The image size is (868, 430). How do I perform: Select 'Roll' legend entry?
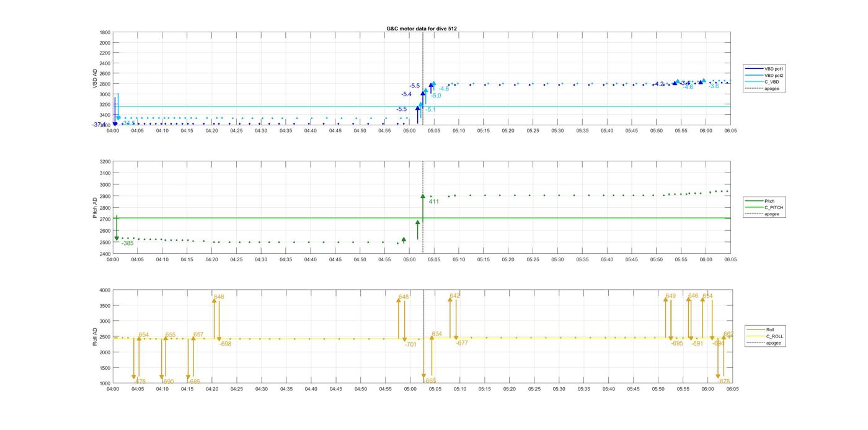coord(770,330)
